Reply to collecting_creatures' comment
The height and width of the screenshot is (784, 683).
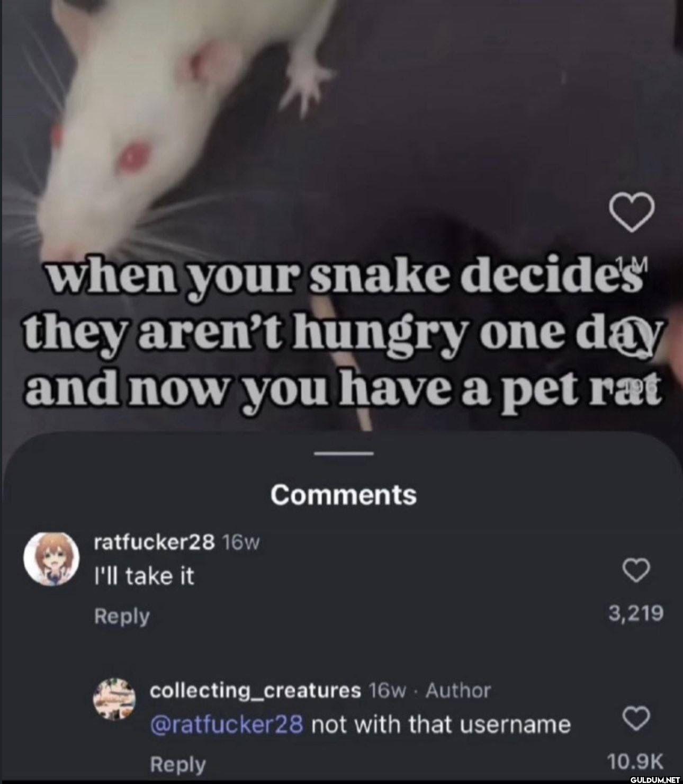[x=178, y=764]
